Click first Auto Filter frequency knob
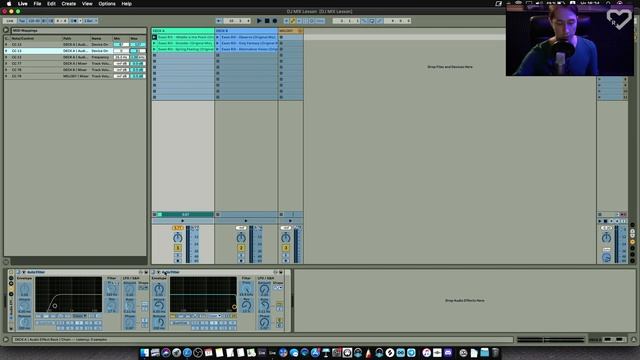The height and width of the screenshot is (360, 640). [111, 289]
